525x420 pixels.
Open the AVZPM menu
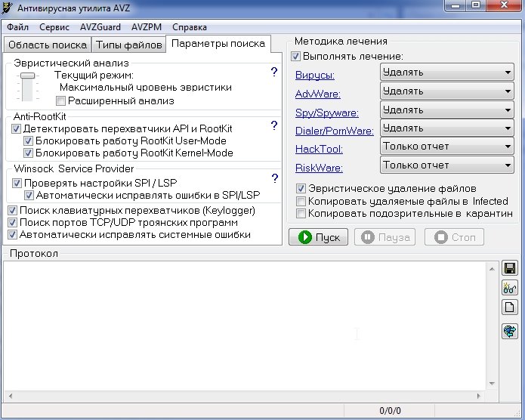point(147,26)
